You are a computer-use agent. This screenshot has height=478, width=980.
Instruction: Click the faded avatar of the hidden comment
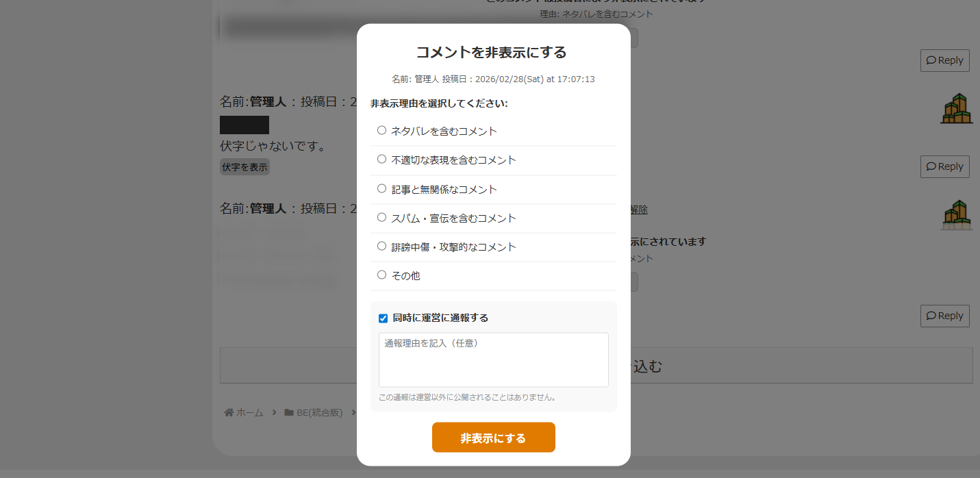(x=956, y=215)
